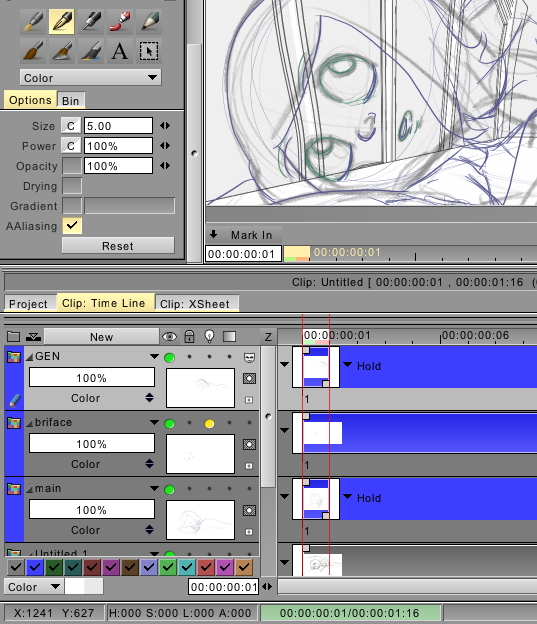The width and height of the screenshot is (537, 624).
Task: Click the lock icon in layer header
Action: 189,337
